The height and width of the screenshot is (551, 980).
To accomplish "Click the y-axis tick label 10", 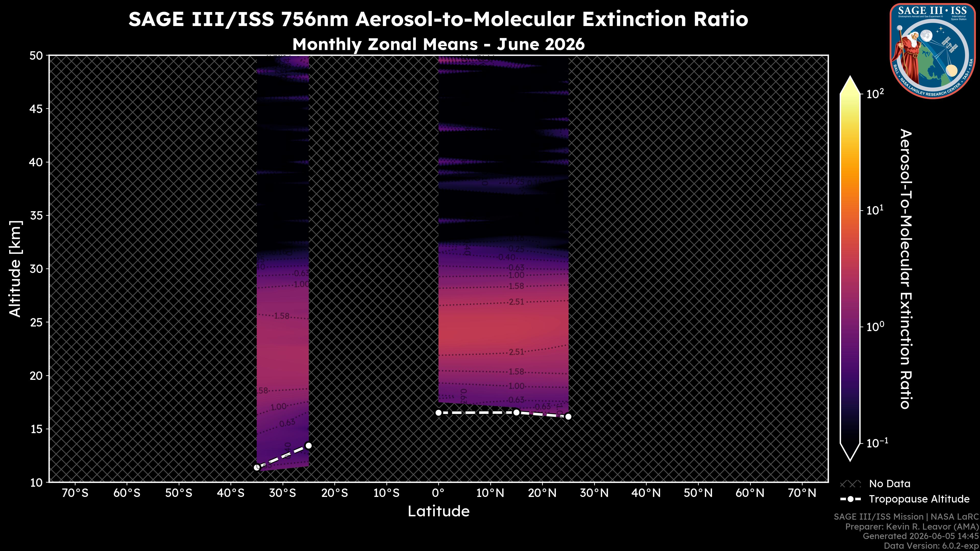I will tap(36, 483).
